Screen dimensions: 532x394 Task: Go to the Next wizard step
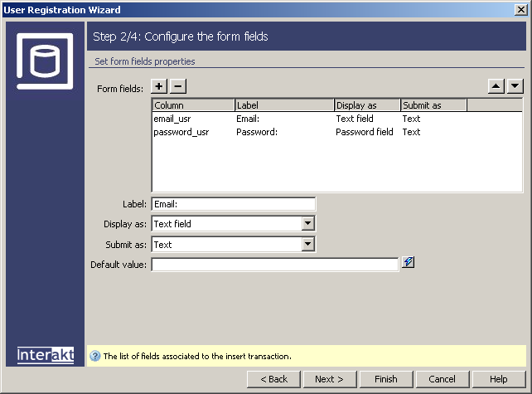[329, 379]
